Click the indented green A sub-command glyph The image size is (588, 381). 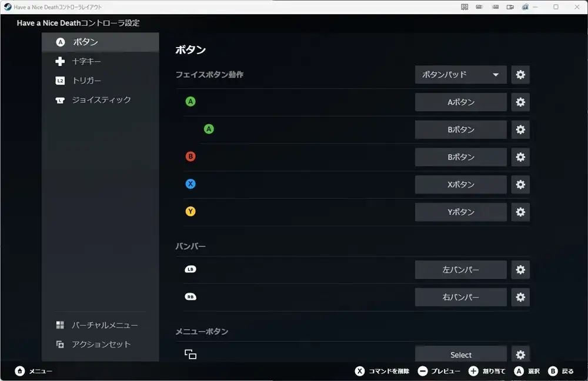(209, 129)
